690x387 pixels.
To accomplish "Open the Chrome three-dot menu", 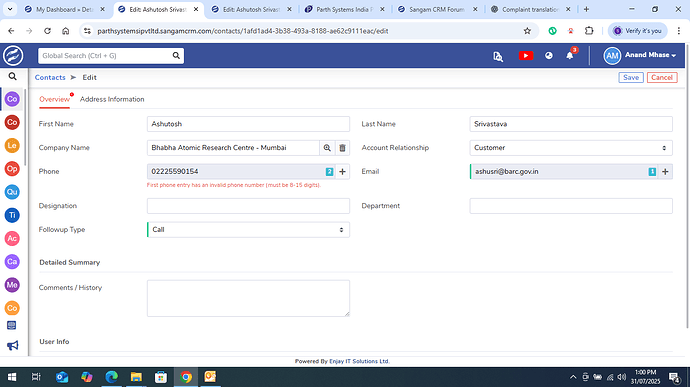I will coord(679,31).
